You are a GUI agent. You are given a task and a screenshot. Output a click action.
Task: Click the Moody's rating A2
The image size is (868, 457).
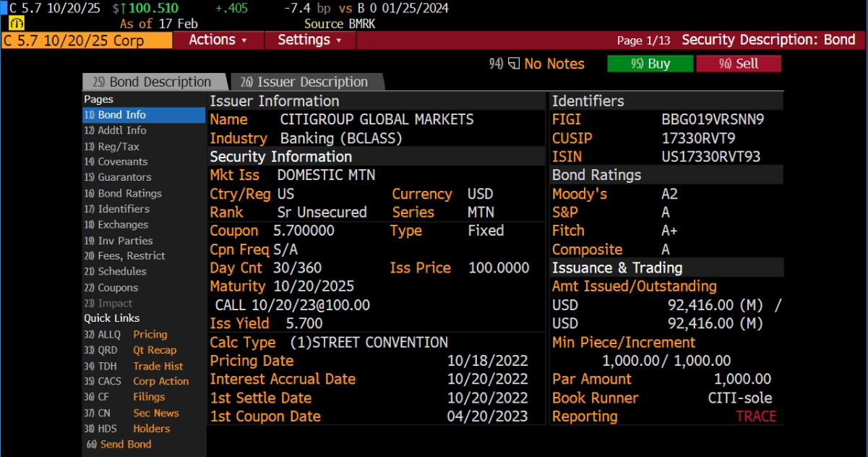[x=670, y=195]
